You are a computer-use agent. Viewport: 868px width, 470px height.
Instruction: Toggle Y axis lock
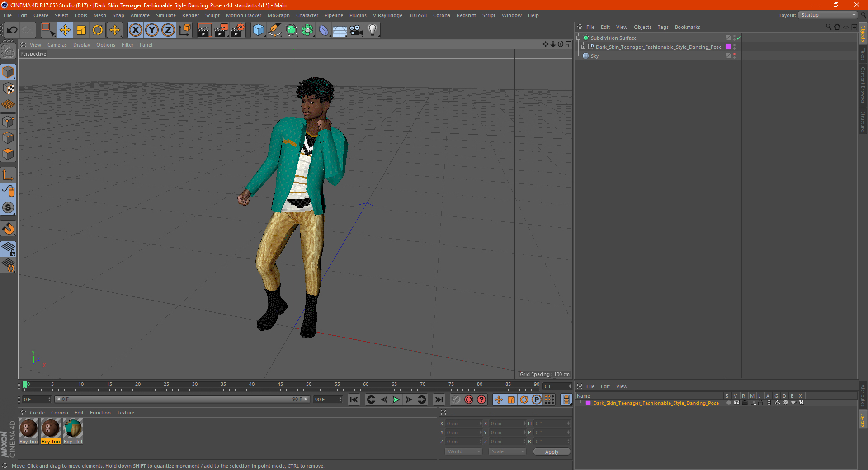click(152, 30)
